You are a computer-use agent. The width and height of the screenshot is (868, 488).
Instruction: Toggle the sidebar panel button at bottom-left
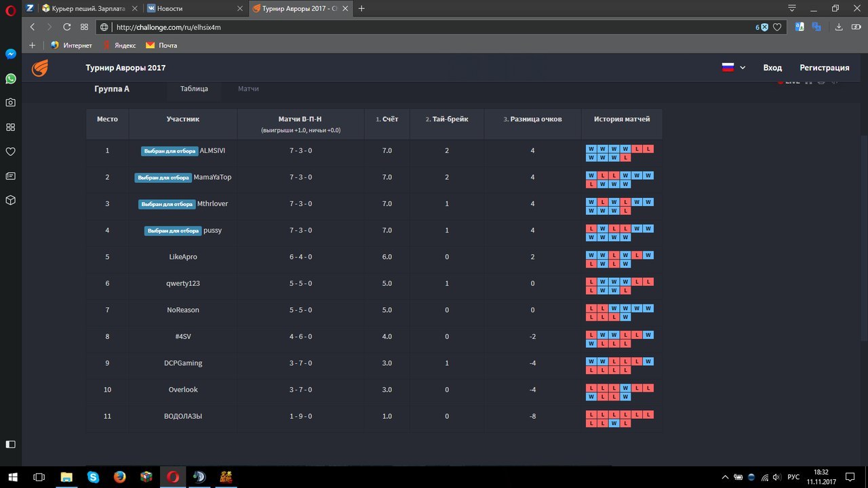click(10, 444)
